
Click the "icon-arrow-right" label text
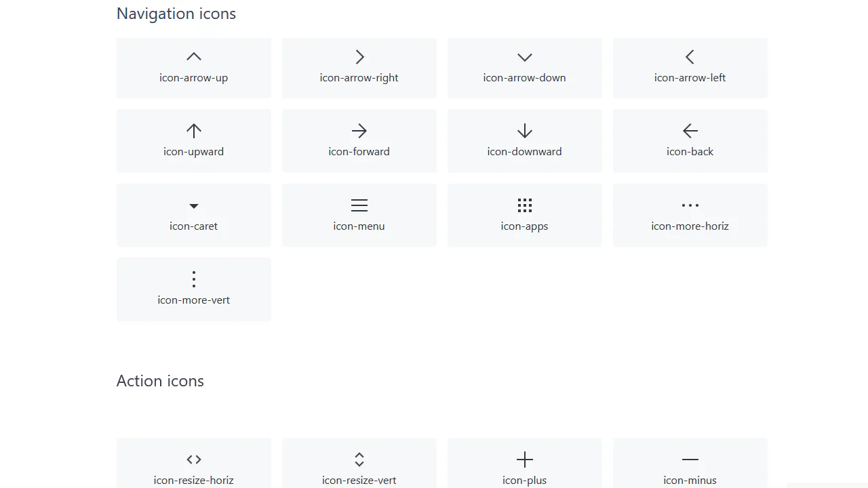359,78
